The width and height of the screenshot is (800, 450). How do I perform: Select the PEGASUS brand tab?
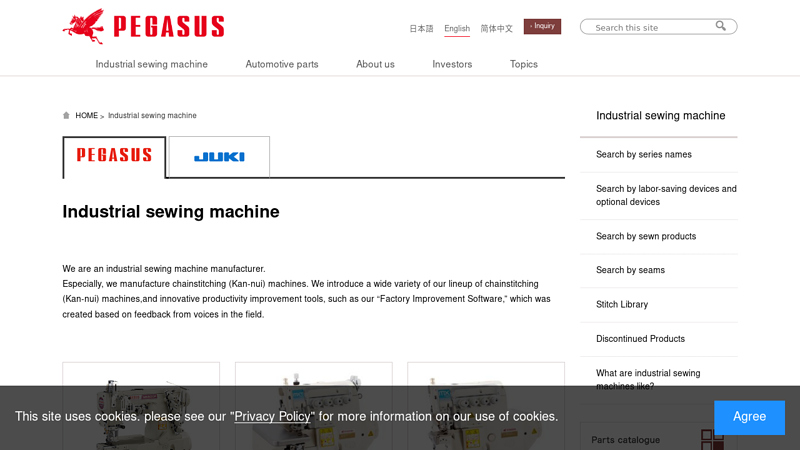click(x=114, y=157)
